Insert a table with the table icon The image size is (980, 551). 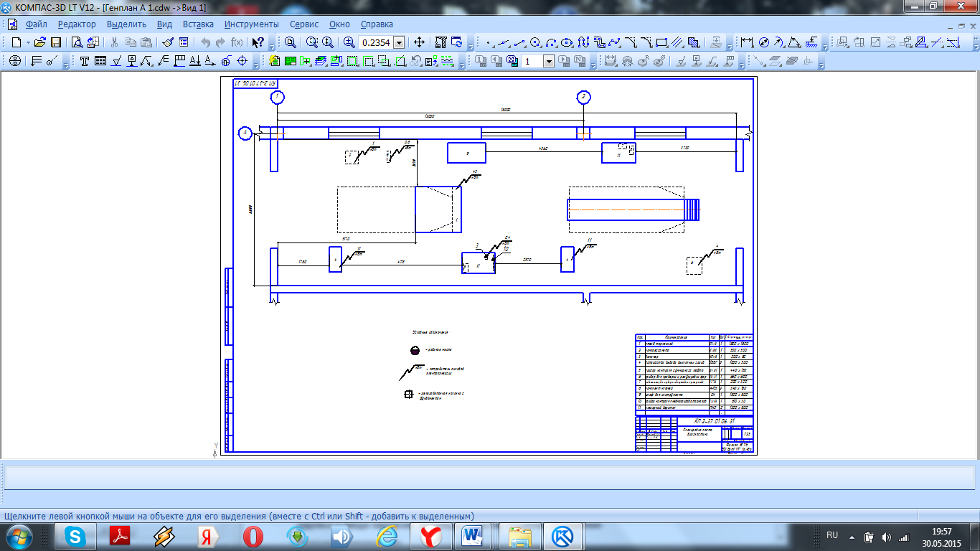tap(100, 61)
